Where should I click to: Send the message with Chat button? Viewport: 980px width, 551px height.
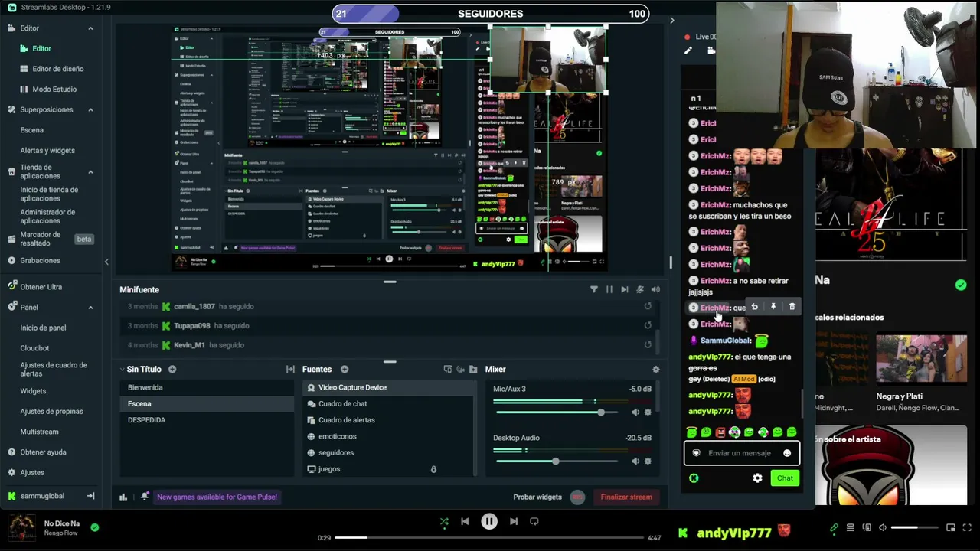[x=785, y=478]
